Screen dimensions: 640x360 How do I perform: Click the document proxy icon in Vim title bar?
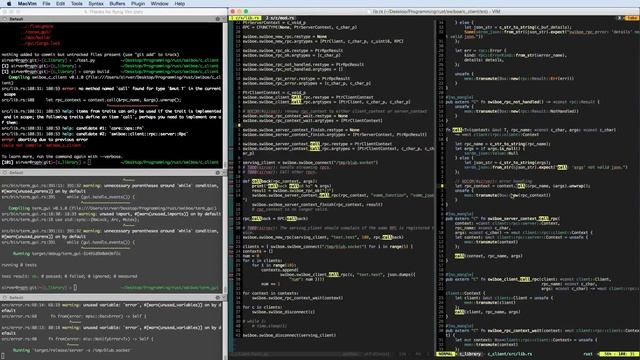pos(369,12)
